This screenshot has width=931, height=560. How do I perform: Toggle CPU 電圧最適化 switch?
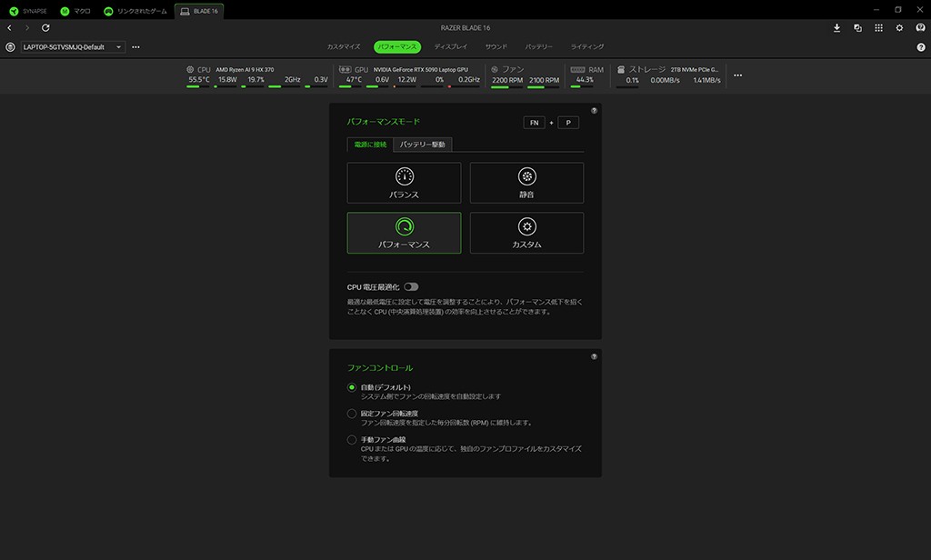pyautogui.click(x=411, y=286)
